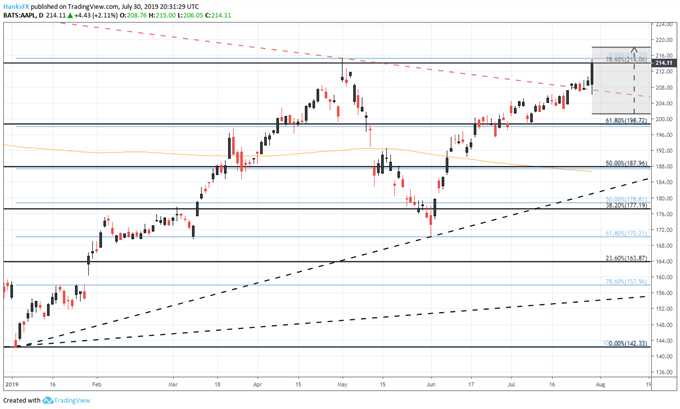
Task: Click the 140.00 price axis label
Action: [666, 357]
